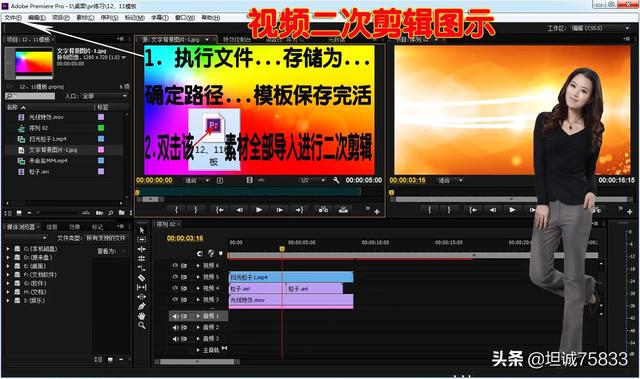Select the Razor tool

[x=142, y=278]
